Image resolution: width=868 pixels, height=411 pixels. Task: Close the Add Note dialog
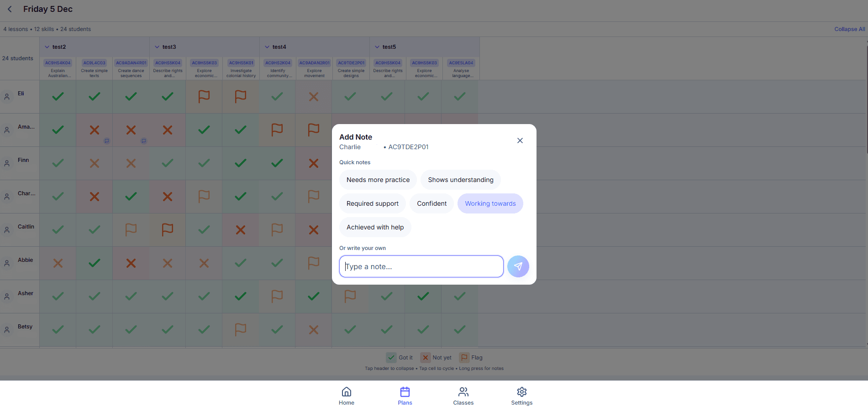(x=520, y=140)
